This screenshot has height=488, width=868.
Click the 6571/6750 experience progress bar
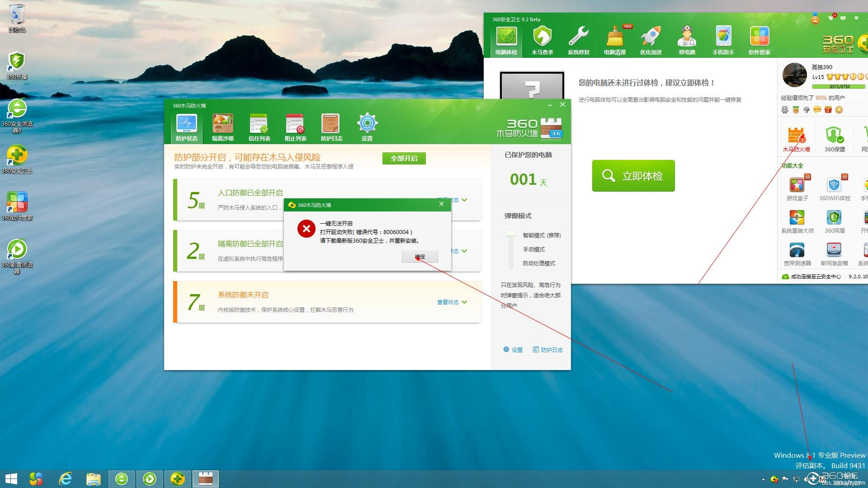click(x=839, y=86)
